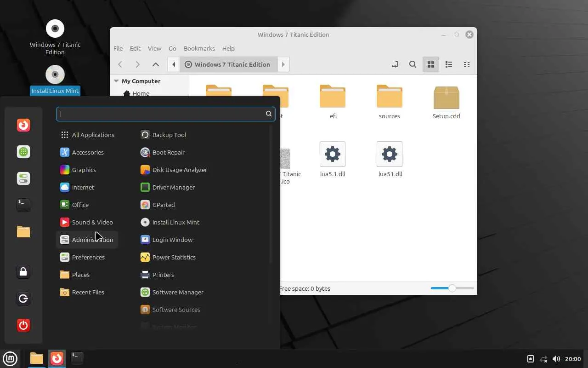Click the zoom slider in file manager
Screen dimensions: 588x368
tap(452, 288)
